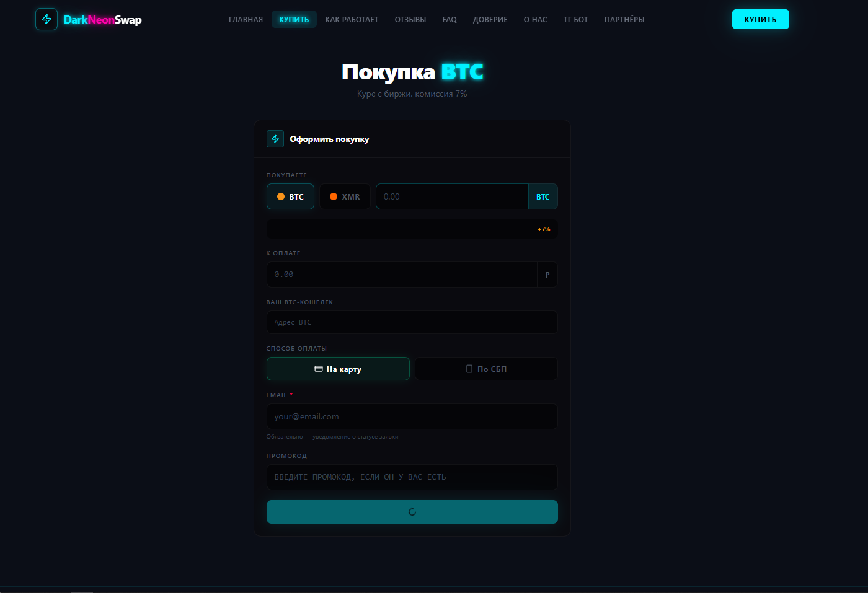The image size is (868, 593).
Task: Select BTC as the coin to buy
Action: [x=290, y=196]
